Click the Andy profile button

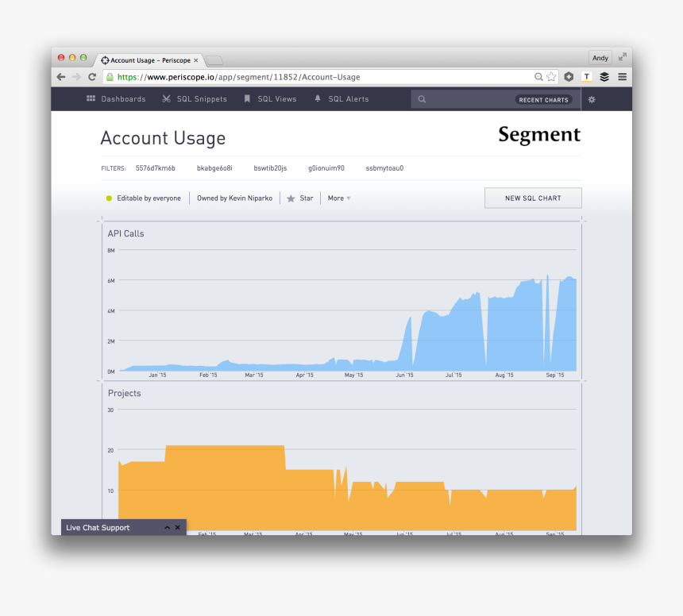(600, 57)
